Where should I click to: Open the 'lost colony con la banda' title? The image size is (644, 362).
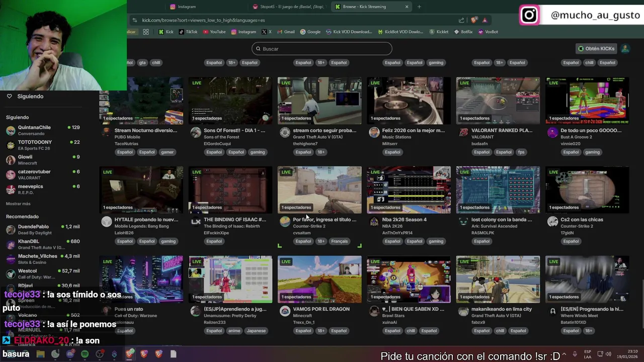(502, 220)
